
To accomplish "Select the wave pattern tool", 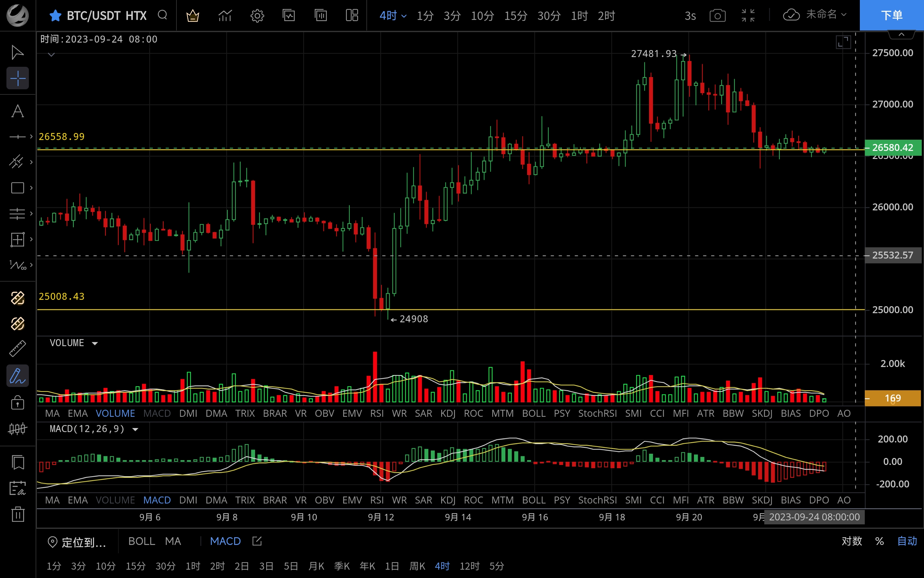I will (x=18, y=265).
